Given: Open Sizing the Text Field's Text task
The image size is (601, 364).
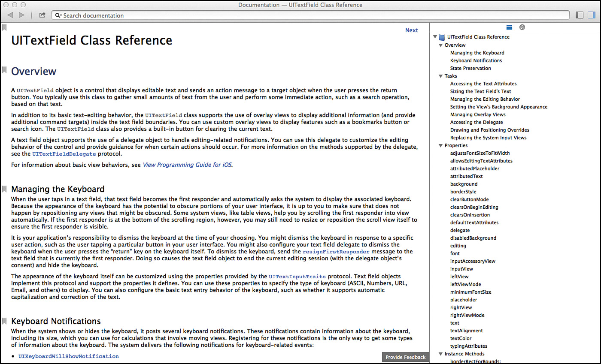Looking at the screenshot, I should 480,91.
